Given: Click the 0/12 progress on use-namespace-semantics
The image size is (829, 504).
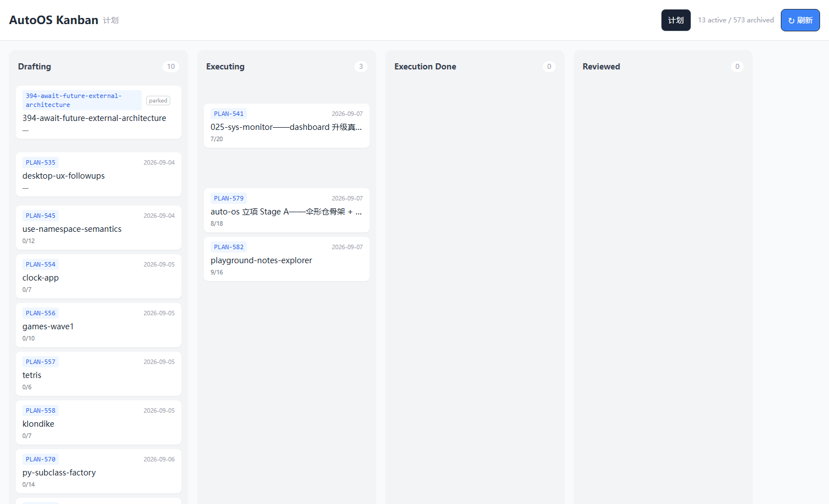Looking at the screenshot, I should tap(29, 241).
